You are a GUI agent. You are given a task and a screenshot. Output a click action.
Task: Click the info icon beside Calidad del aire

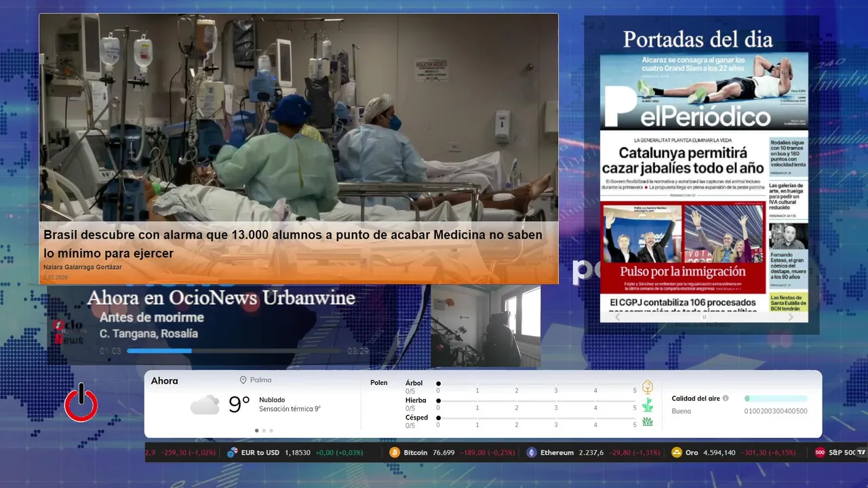(726, 399)
